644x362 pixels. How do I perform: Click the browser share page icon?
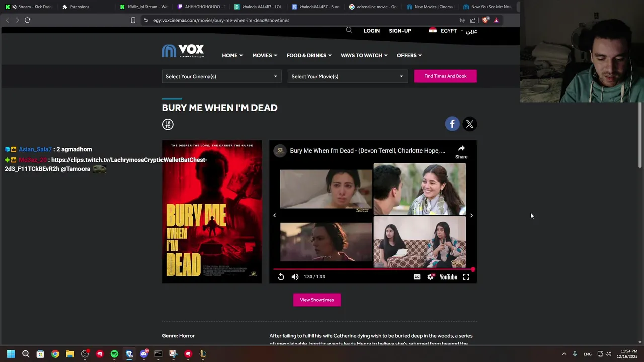click(x=473, y=20)
